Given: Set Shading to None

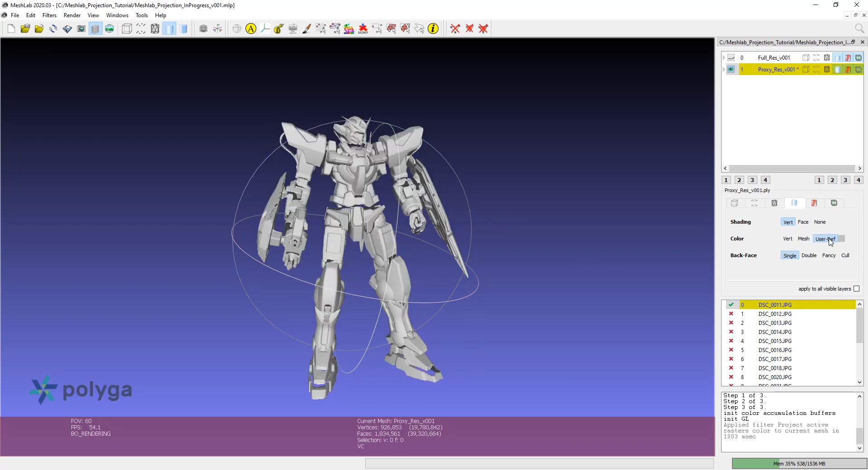Looking at the screenshot, I should click(820, 222).
